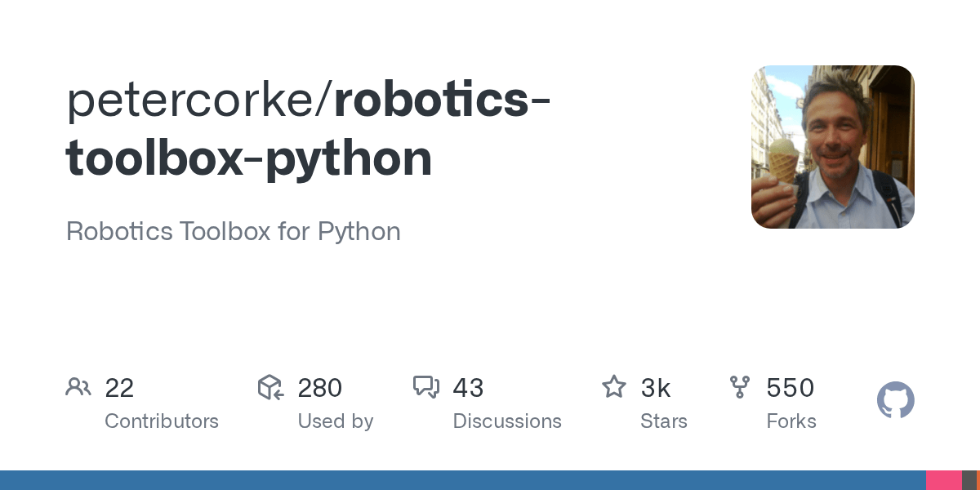Click the Contributors people icon
This screenshot has width=980, height=490.
78,387
